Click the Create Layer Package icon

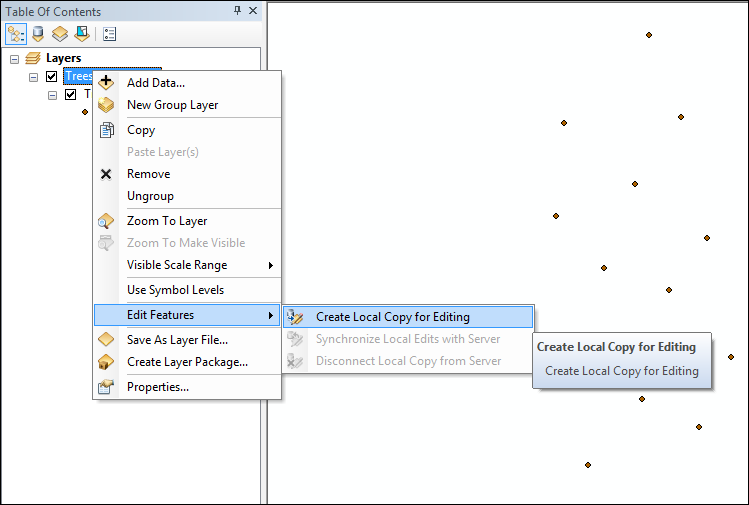point(106,362)
